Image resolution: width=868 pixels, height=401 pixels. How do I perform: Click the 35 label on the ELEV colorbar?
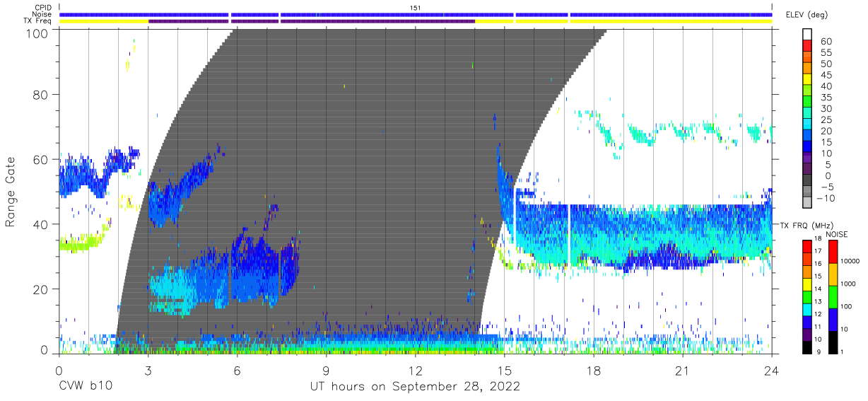[826, 98]
